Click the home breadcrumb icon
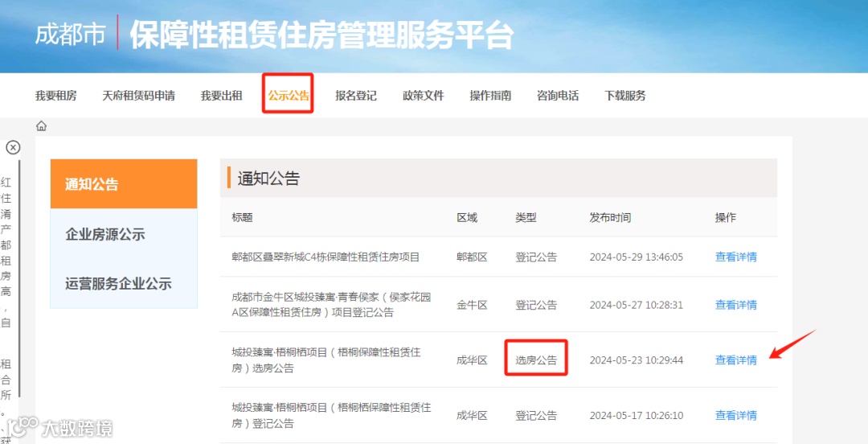 point(42,126)
